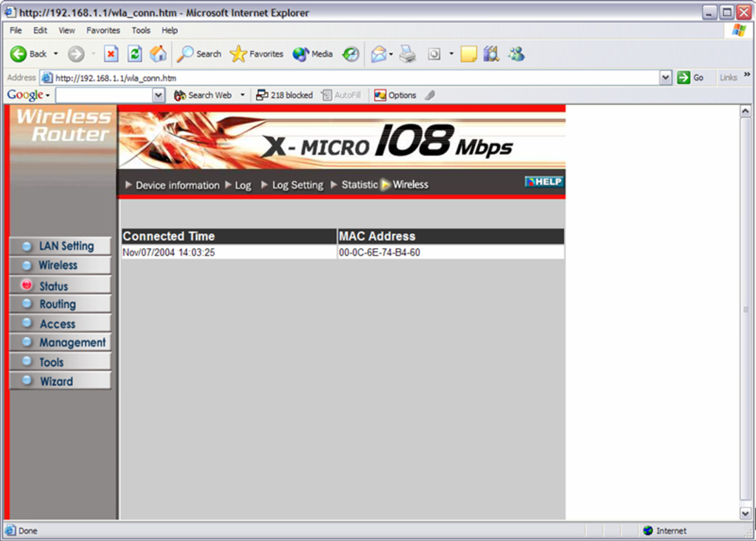756x541 pixels.
Task: Open the Favorites menu
Action: pos(103,30)
